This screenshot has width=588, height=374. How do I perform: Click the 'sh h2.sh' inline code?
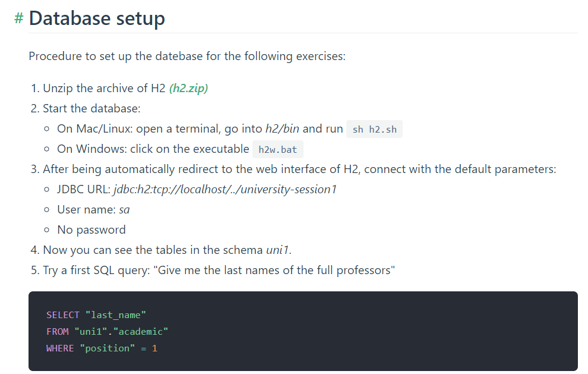pos(374,129)
